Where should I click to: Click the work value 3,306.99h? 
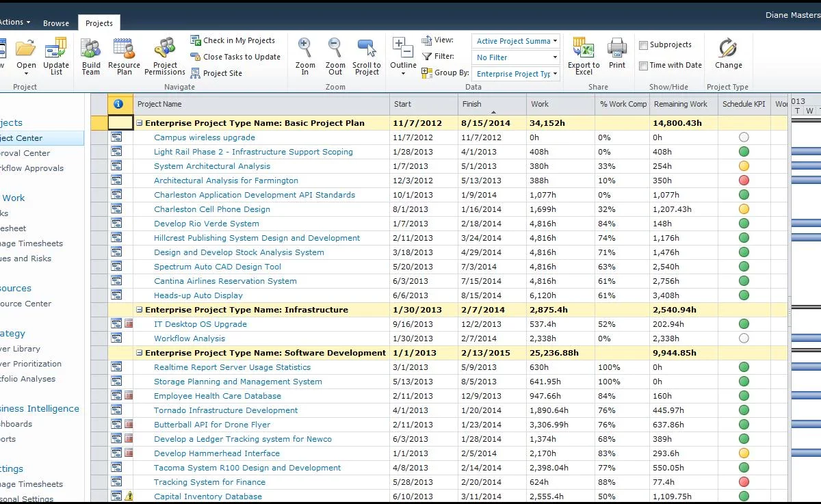(549, 425)
